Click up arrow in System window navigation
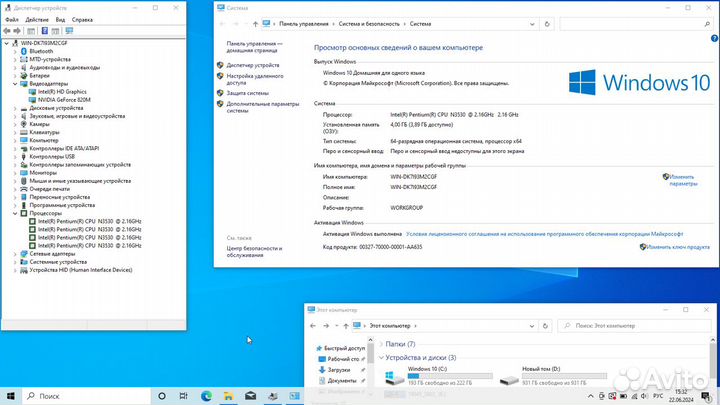720x405 pixels. tap(255, 24)
